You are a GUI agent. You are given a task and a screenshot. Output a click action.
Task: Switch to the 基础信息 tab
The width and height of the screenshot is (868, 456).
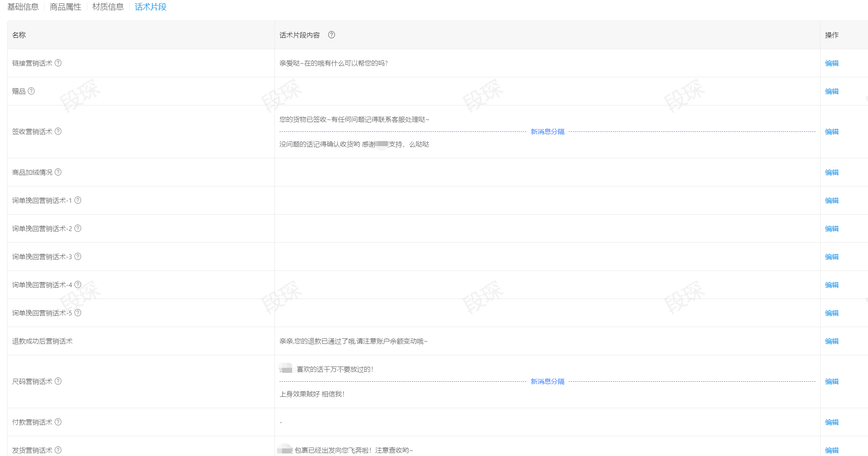[x=23, y=7]
